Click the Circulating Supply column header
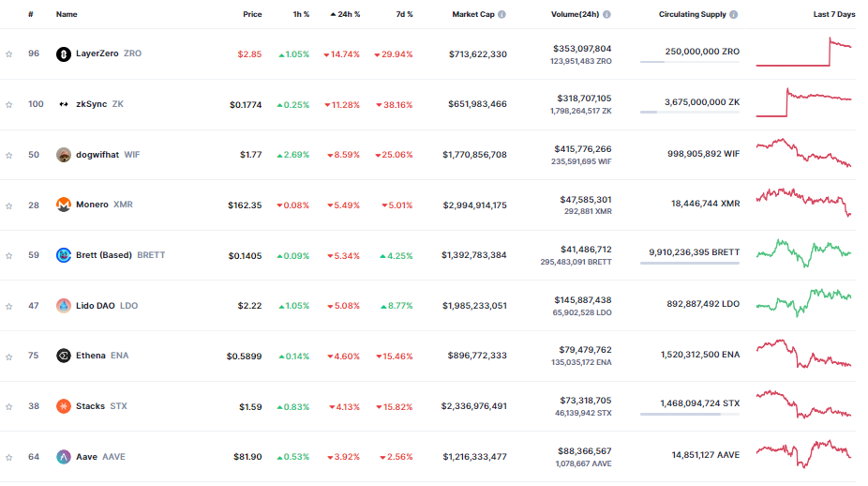The image size is (868, 486). click(x=692, y=15)
